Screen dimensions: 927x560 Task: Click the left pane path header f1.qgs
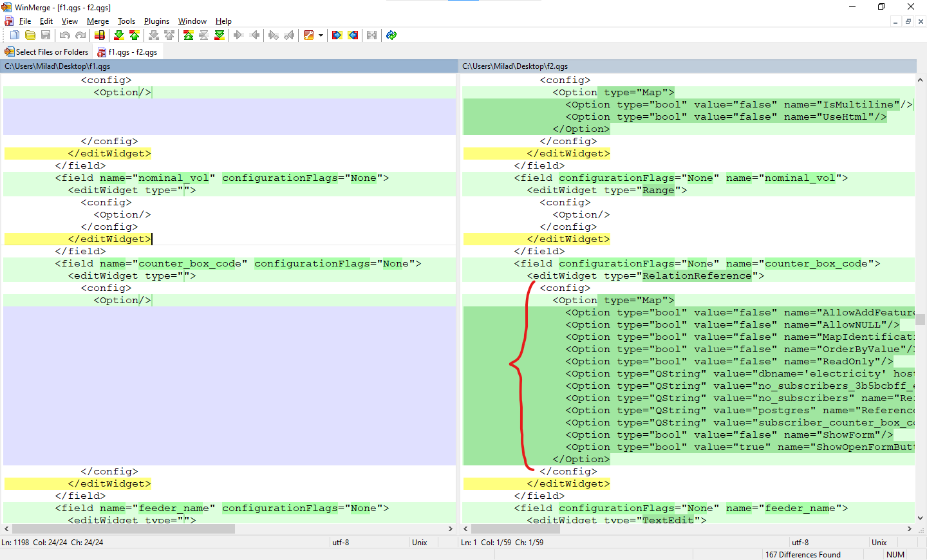click(x=229, y=66)
